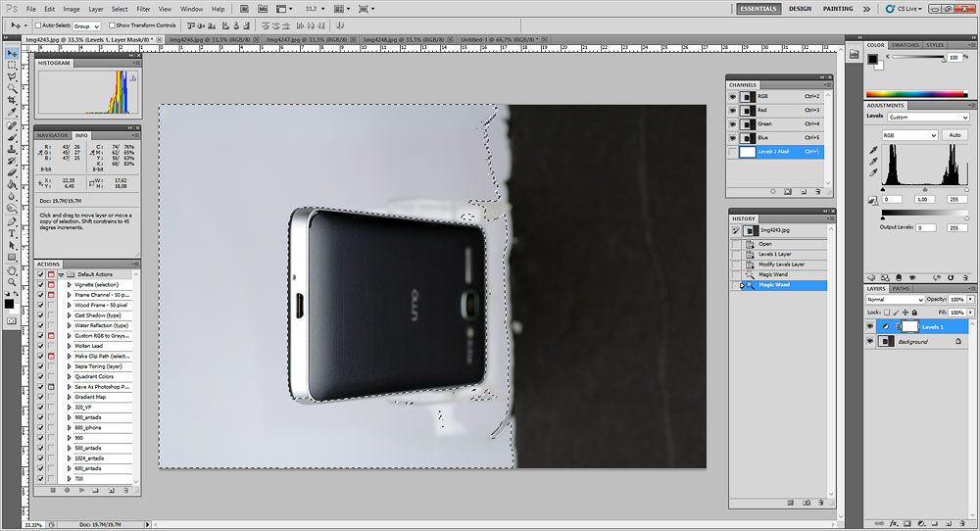
Task: Select the Modify Levels Layer history state
Action: (x=781, y=265)
